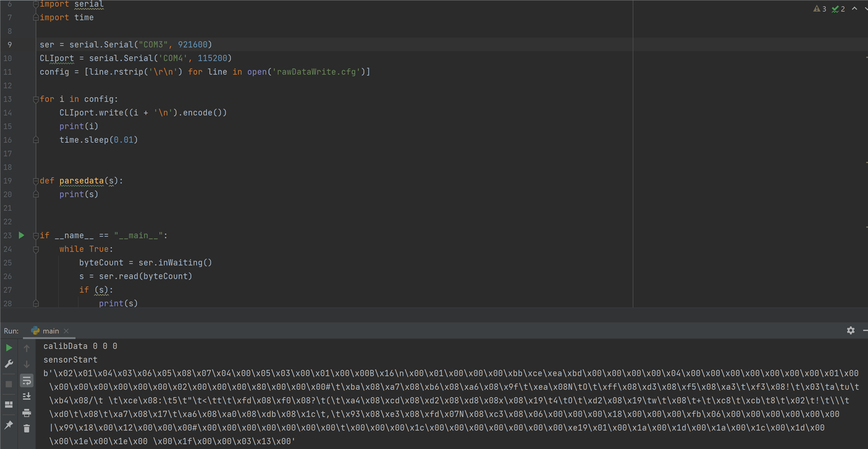Collapse the for loop fold marker
This screenshot has width=868, height=449.
(x=36, y=99)
